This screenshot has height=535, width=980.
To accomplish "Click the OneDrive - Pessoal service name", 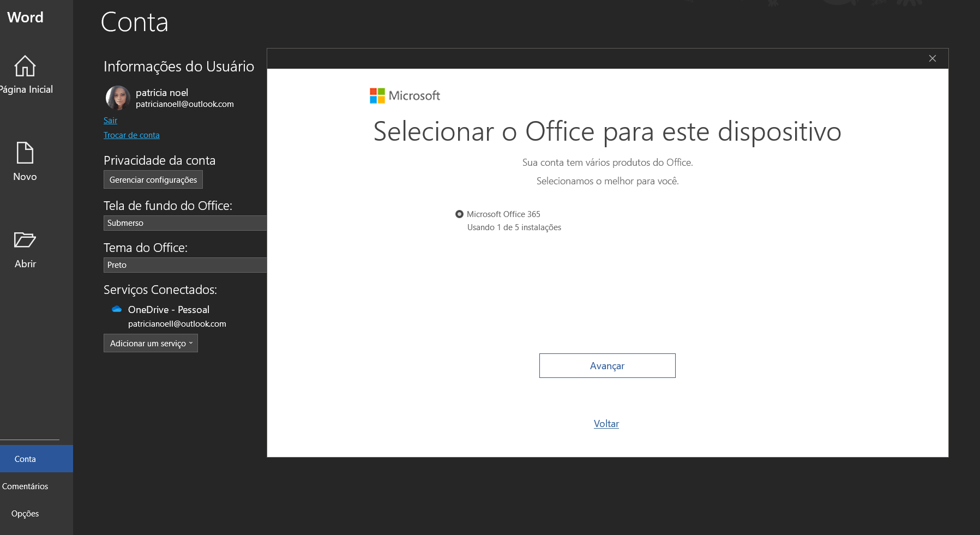I will 169,310.
